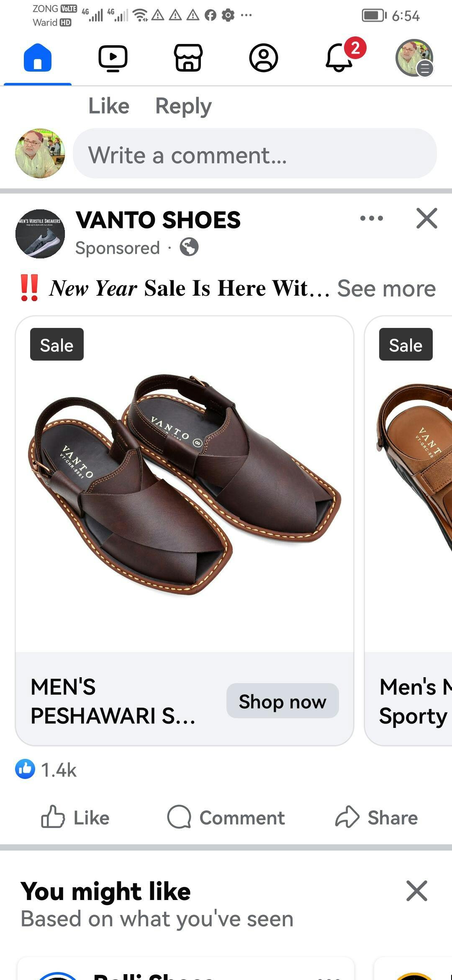Like the VANTO SHOES post
Screen dimensions: 452x980
coord(75,818)
